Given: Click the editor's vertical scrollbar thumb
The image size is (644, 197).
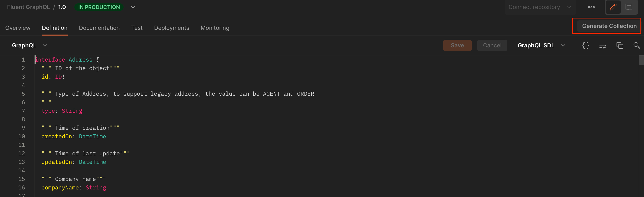Looking at the screenshot, I should coord(641,60).
